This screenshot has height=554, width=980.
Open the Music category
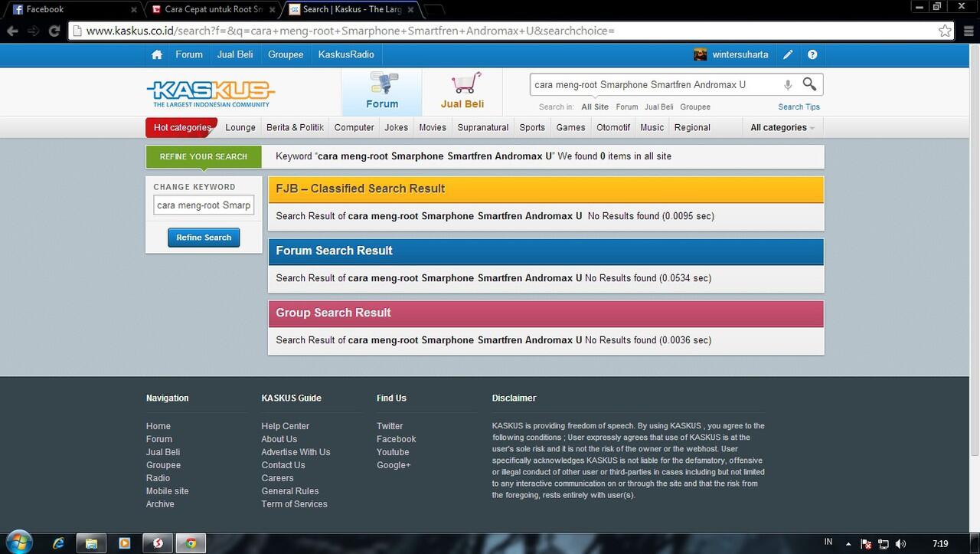pyautogui.click(x=652, y=127)
